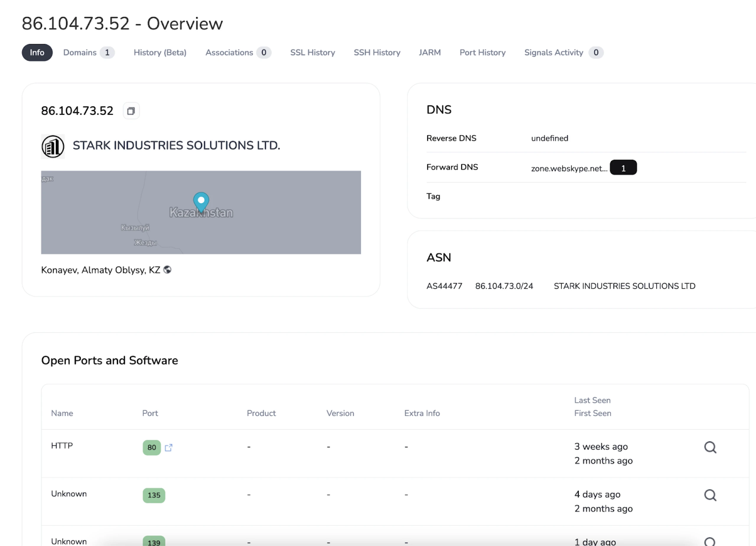This screenshot has width=756, height=546.
Task: Expand the History Beta section
Action: [x=160, y=52]
